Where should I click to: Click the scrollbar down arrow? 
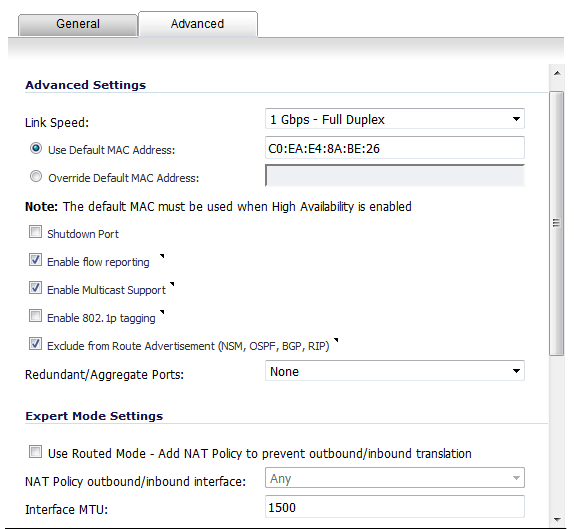coord(557,519)
